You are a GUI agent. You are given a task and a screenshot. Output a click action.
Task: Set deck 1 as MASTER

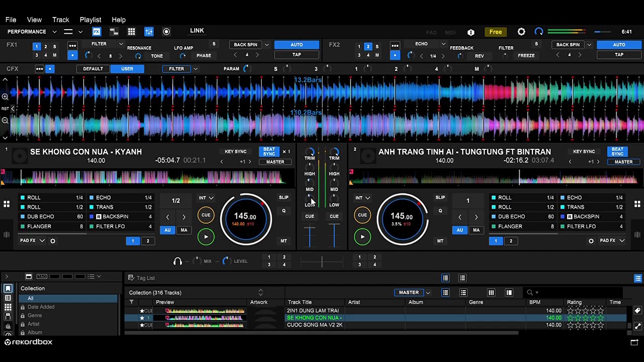coord(275,162)
